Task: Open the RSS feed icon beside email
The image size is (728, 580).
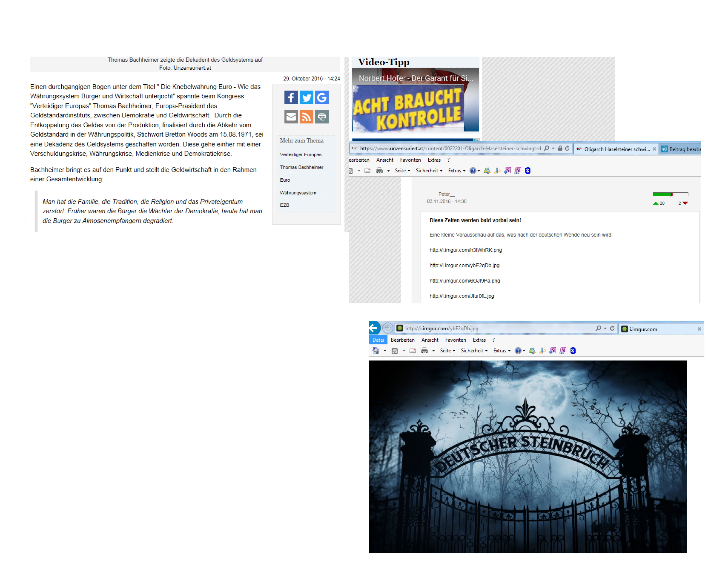Action: [x=306, y=117]
